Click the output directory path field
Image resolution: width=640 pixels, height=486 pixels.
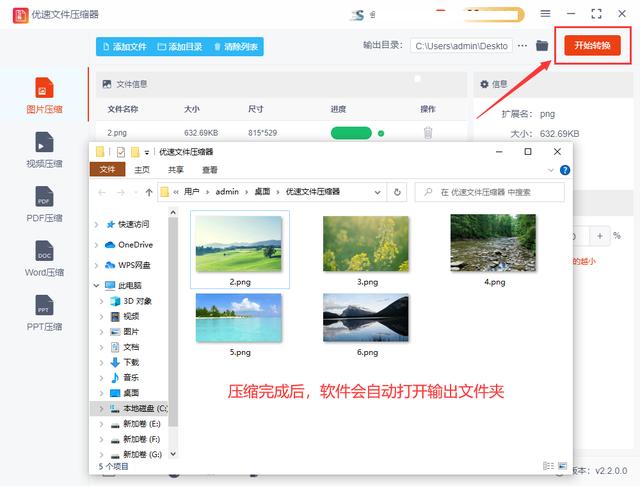[461, 46]
